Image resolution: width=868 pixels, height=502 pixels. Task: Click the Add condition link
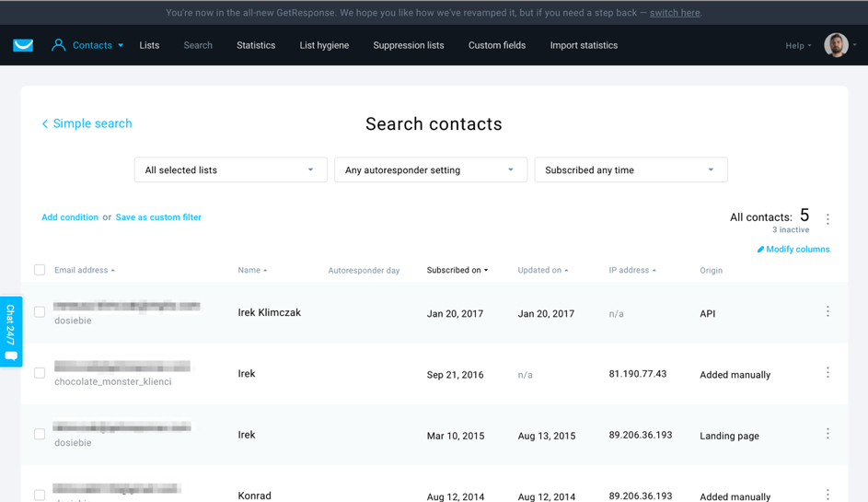coord(70,217)
